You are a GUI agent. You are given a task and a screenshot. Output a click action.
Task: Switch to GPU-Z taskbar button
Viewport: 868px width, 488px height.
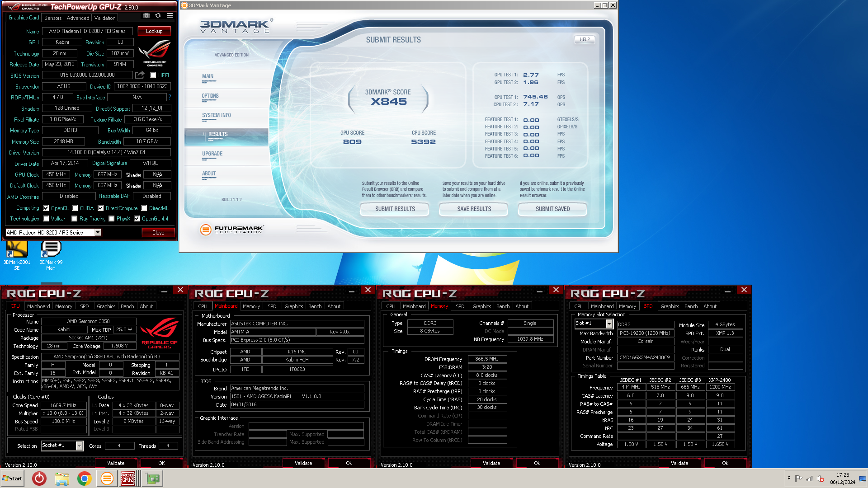(x=152, y=478)
